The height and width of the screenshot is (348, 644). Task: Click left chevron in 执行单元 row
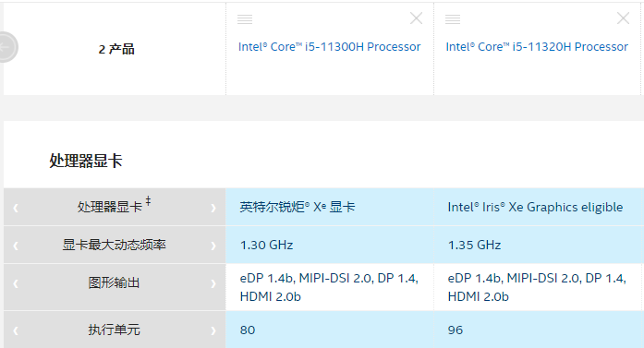pos(16,330)
